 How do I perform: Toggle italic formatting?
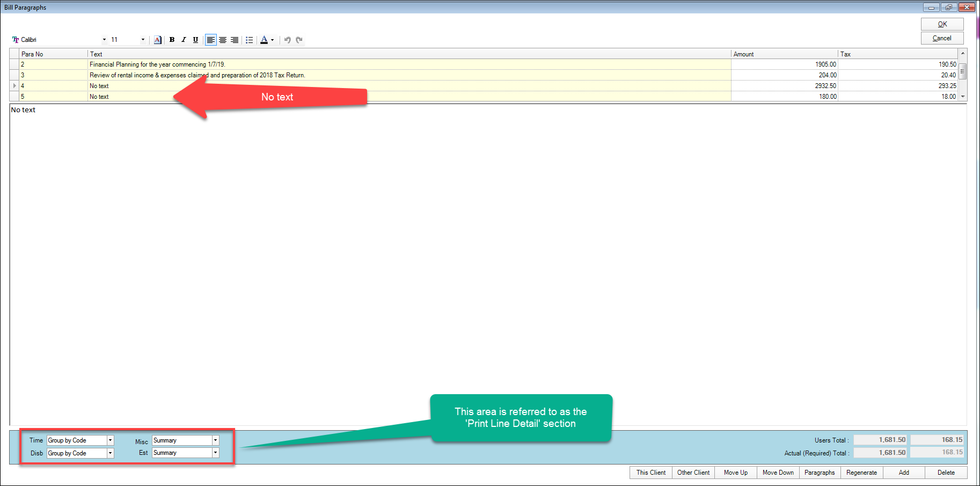tap(184, 40)
